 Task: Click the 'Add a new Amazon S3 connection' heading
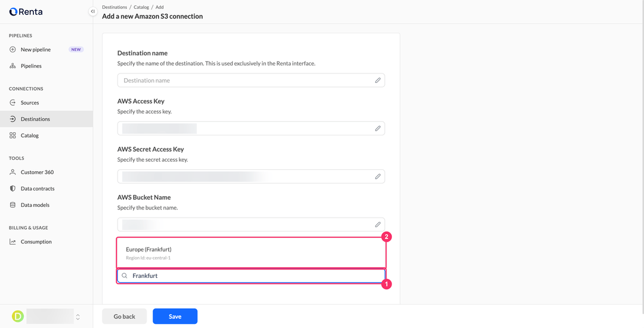pyautogui.click(x=153, y=17)
